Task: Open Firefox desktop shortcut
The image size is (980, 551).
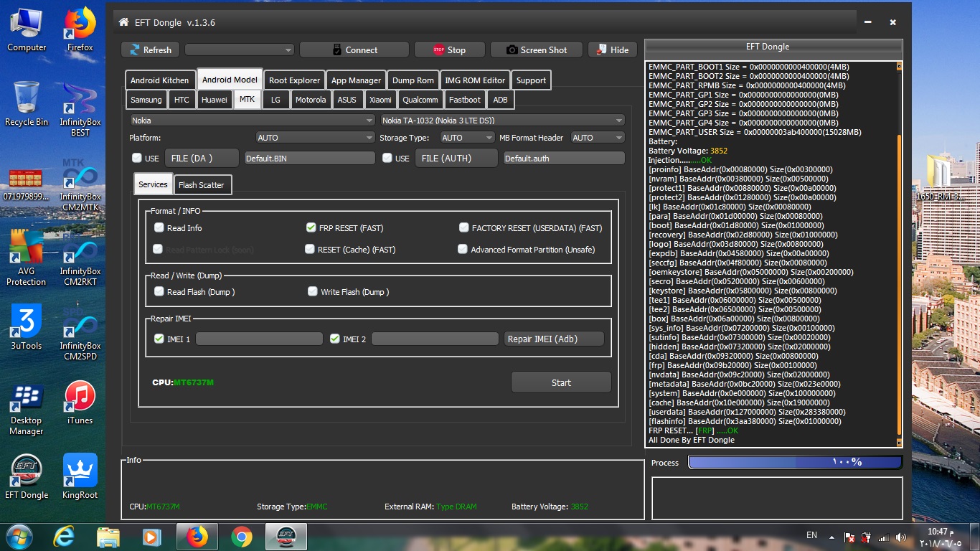Action: point(80,30)
